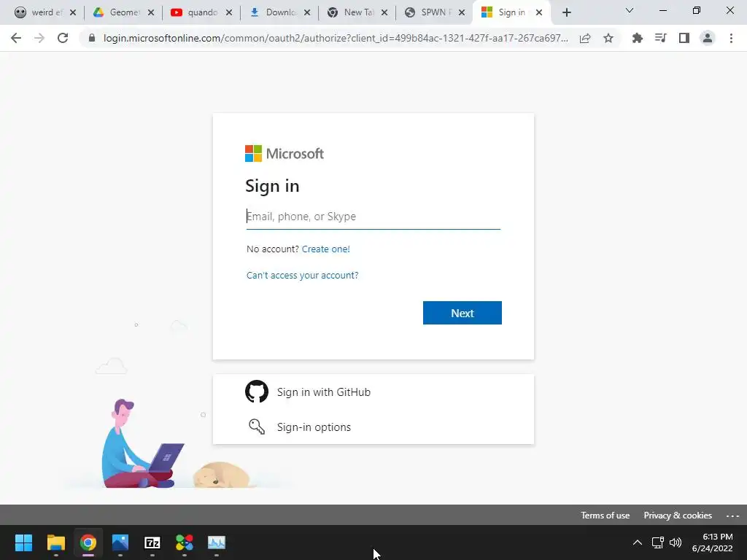Choose Sign in with GitHub
The height and width of the screenshot is (560, 747).
coord(373,392)
